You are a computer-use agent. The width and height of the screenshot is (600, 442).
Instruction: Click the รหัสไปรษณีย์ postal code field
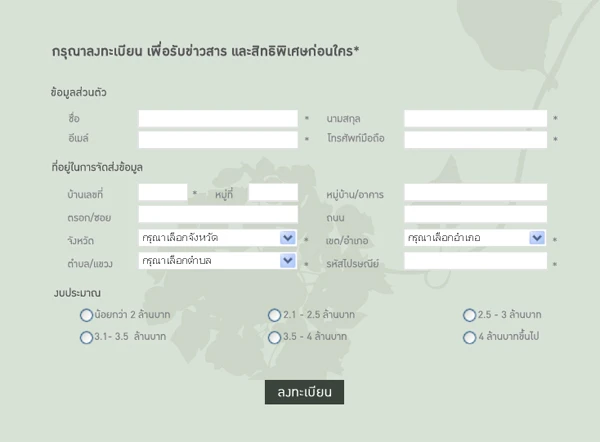pyautogui.click(x=476, y=261)
